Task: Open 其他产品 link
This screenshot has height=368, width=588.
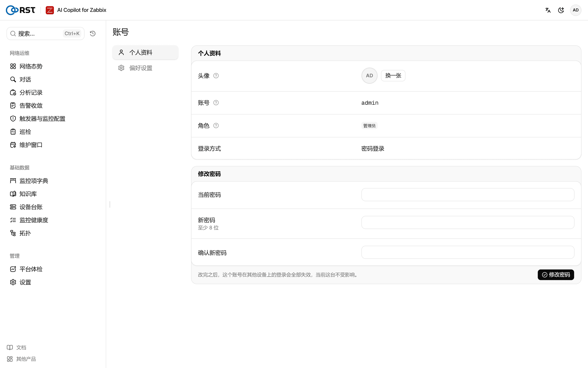Action: [x=21, y=359]
